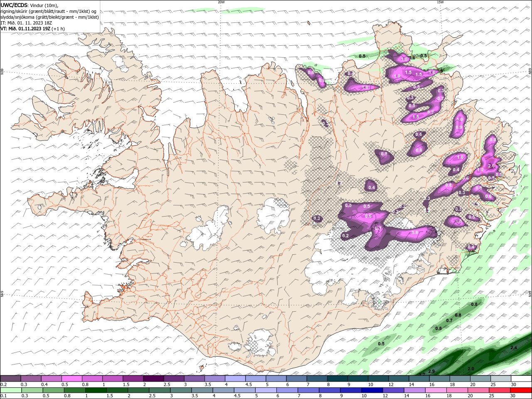The height and width of the screenshot is (399, 532).
Task: Click the 2.9 rain value at bottom edge
Action: (431, 371)
